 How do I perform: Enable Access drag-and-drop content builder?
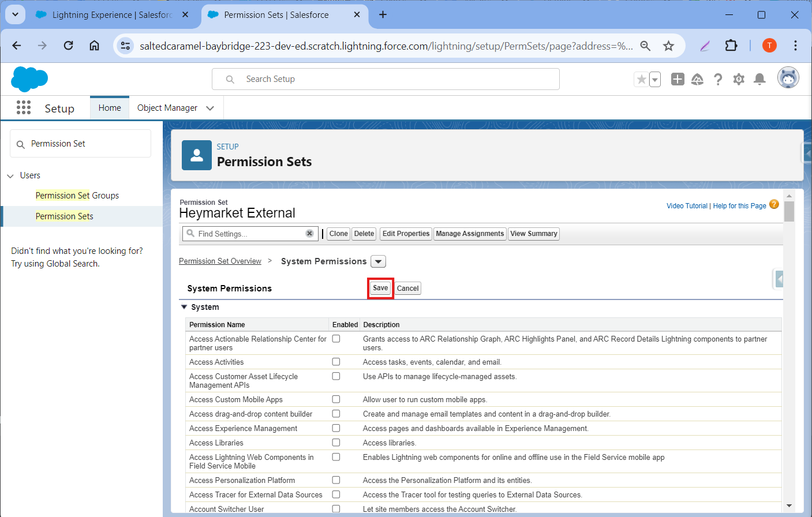pyautogui.click(x=336, y=414)
